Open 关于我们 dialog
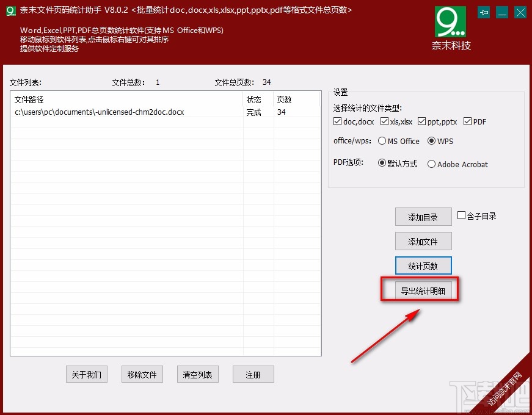 87,374
